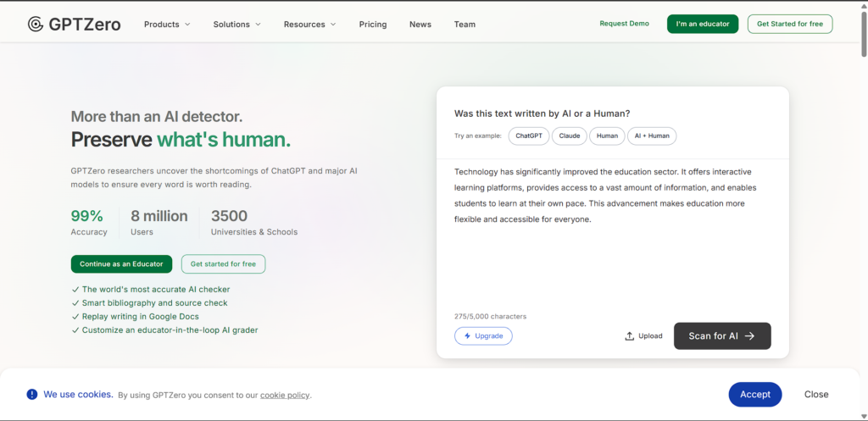
Task: Click '275/5,000 characters' counter
Action: [x=491, y=317]
